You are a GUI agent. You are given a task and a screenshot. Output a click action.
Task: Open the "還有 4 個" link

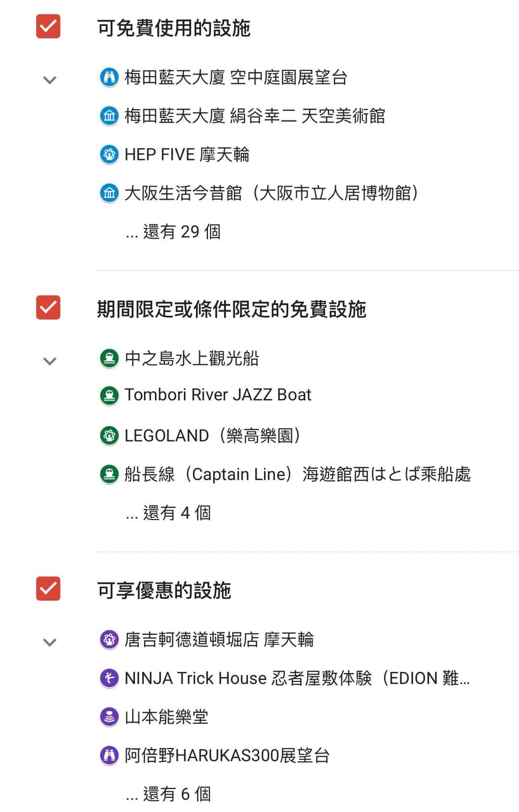(x=168, y=513)
